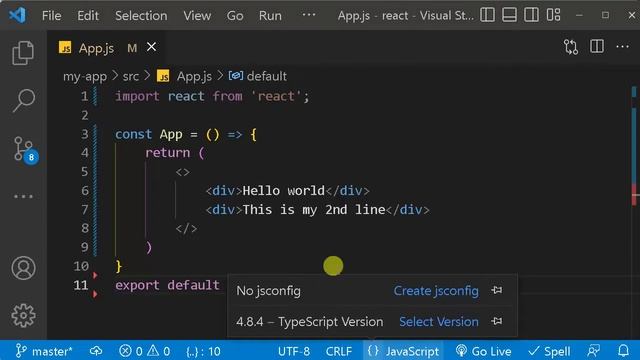Open editor More Actions ellipsis
The image size is (640, 360).
pos(622,47)
